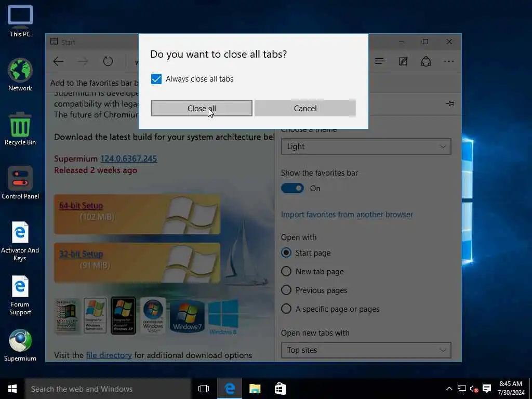Viewport: 532px width, 399px height.
Task: Open Task View on the taskbar
Action: (x=204, y=389)
